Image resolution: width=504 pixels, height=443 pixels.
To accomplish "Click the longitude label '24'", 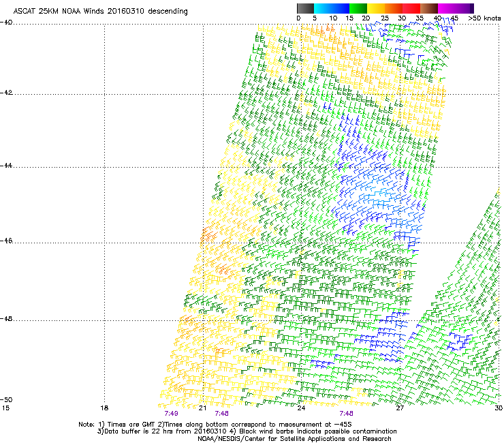I will pos(301,408).
